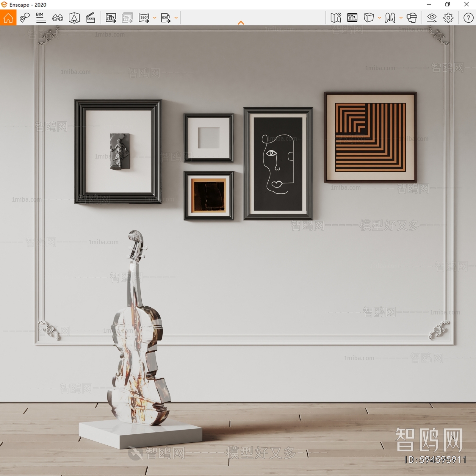Click the Enscape logo in title bar
This screenshot has width=476, height=476.
4,4
